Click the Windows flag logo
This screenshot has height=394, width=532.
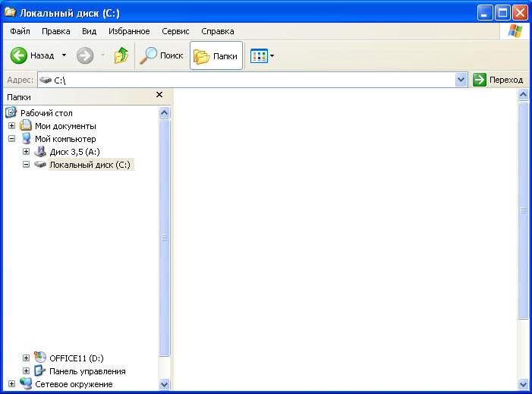click(x=515, y=31)
